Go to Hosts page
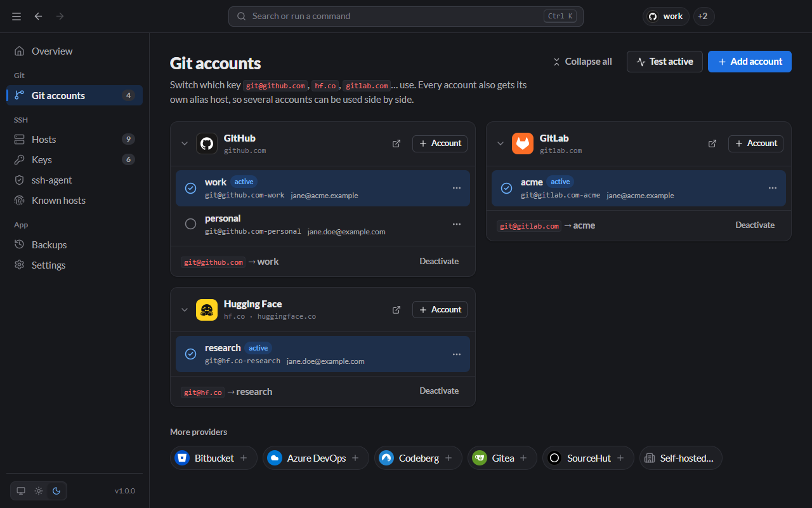812x508 pixels. point(74,140)
